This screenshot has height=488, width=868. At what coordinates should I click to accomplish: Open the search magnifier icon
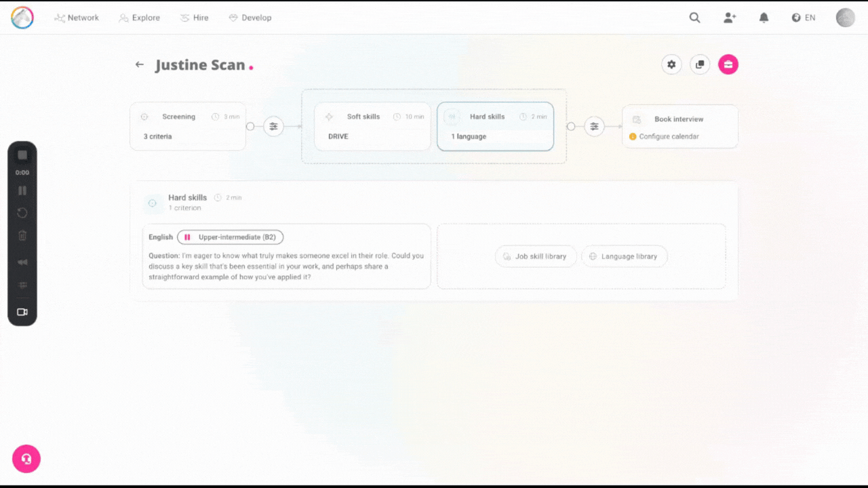point(694,18)
